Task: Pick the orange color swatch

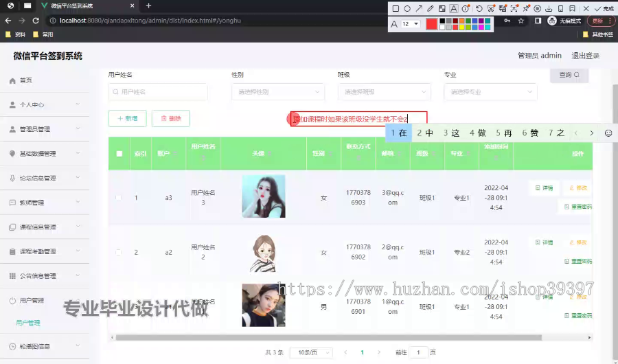Action: point(462,21)
